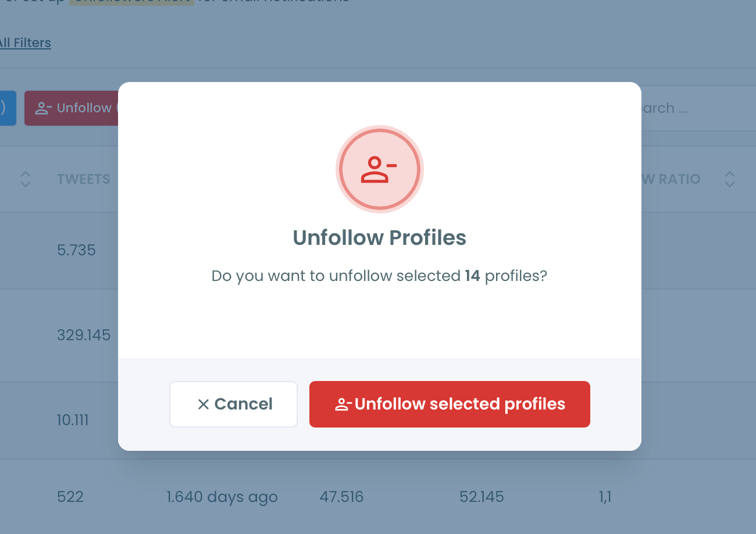Click the sort chevrons in the leftmost column header
The height and width of the screenshot is (534, 756).
(26, 179)
